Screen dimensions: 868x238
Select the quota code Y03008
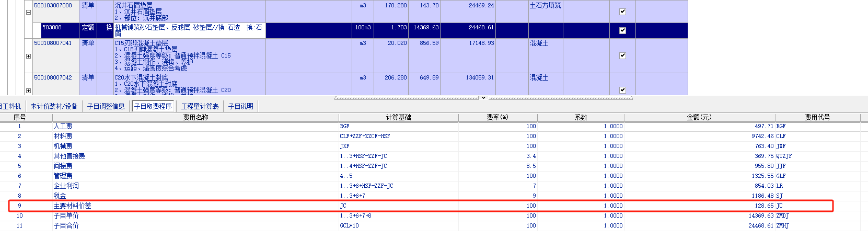[52, 27]
